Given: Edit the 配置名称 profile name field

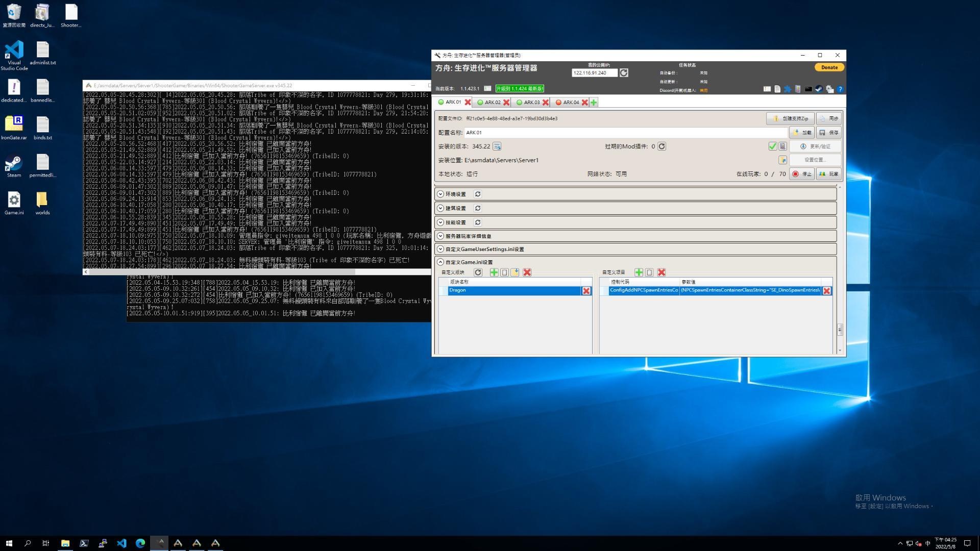Looking at the screenshot, I should (x=626, y=133).
